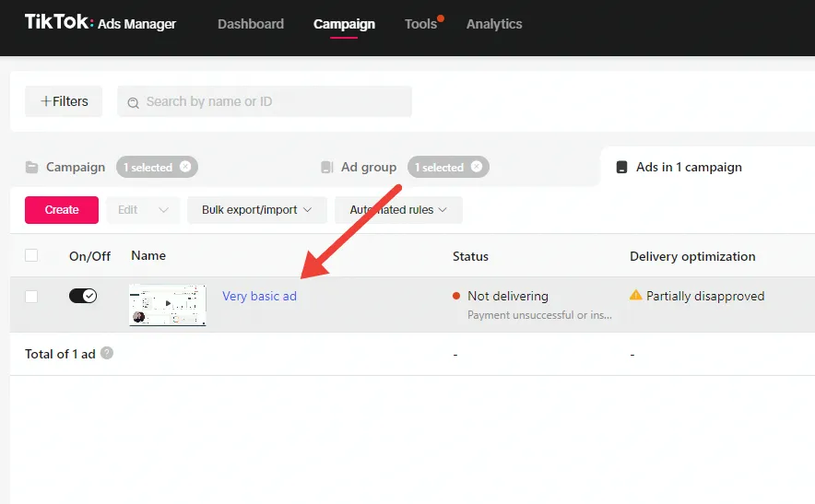This screenshot has height=504, width=815.
Task: Open the Dashboard tab
Action: click(x=251, y=24)
